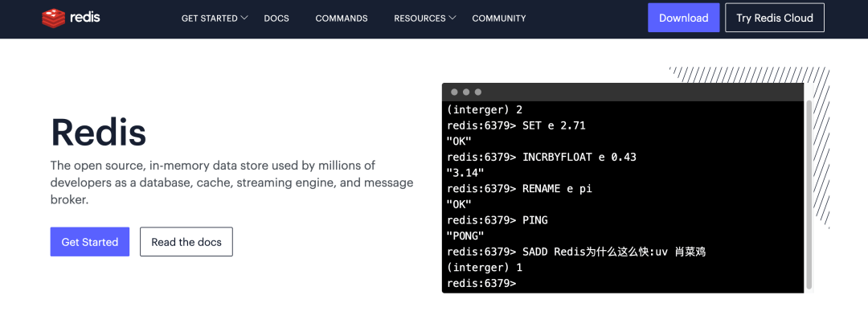Click the rightmost gray dot in the terminal title bar
The width and height of the screenshot is (868, 328).
478,92
